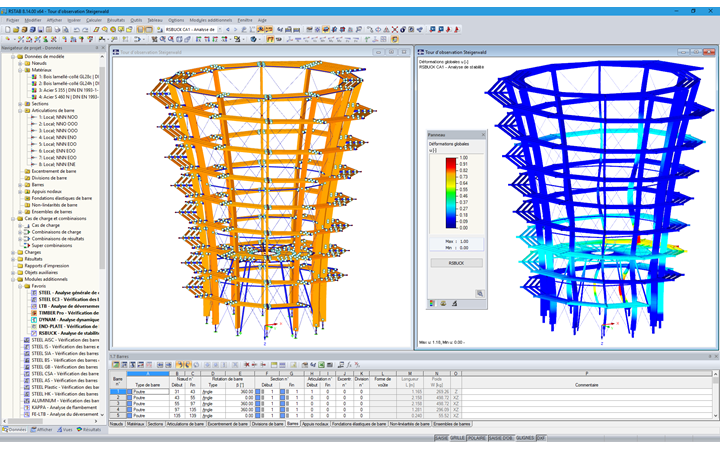Collapse Articulations de barre tree node
The width and height of the screenshot is (720, 450).
[20, 111]
